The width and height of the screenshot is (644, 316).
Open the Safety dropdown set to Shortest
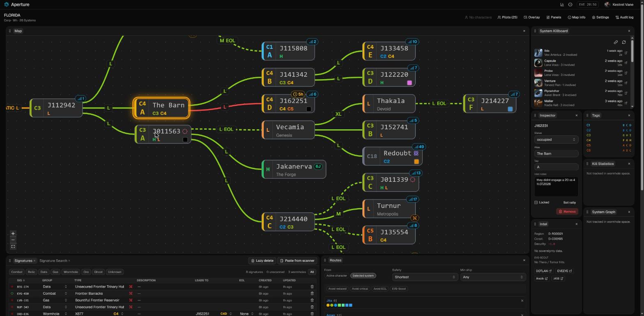click(x=424, y=277)
